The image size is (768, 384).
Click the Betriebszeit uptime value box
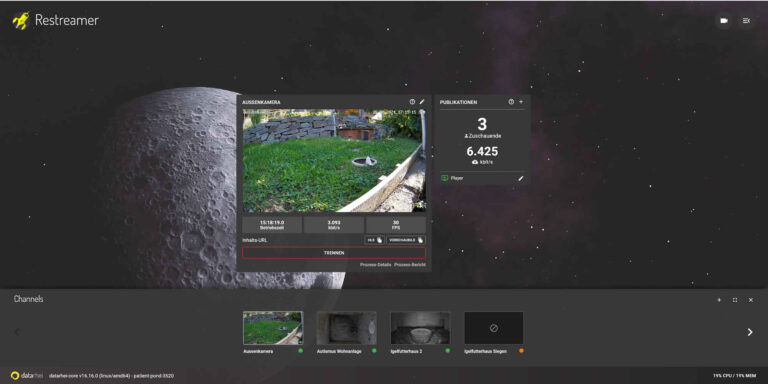272,225
